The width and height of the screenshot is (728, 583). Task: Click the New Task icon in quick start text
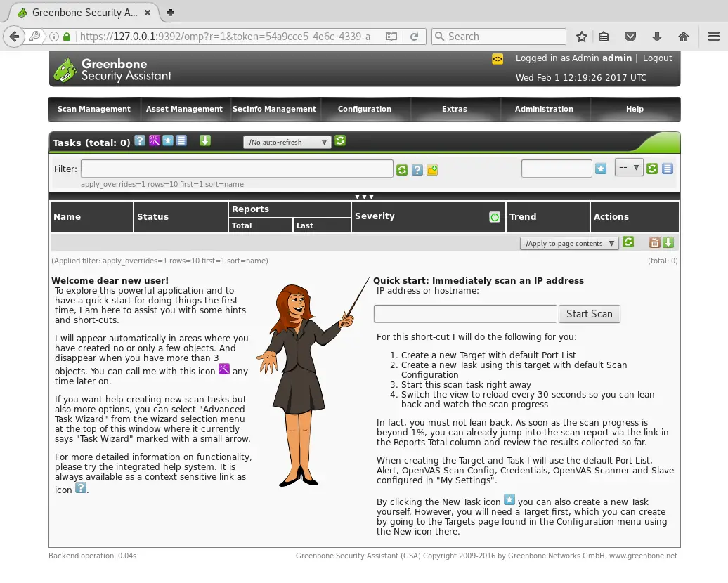(509, 500)
